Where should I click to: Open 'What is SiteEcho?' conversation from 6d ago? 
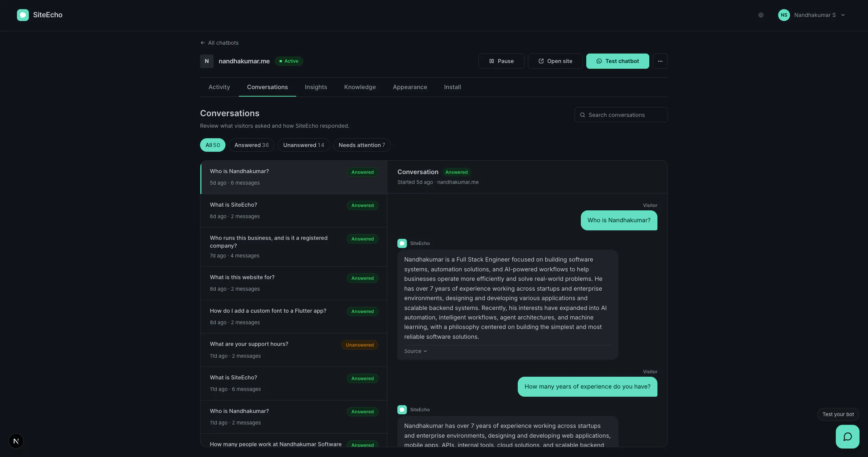(294, 210)
